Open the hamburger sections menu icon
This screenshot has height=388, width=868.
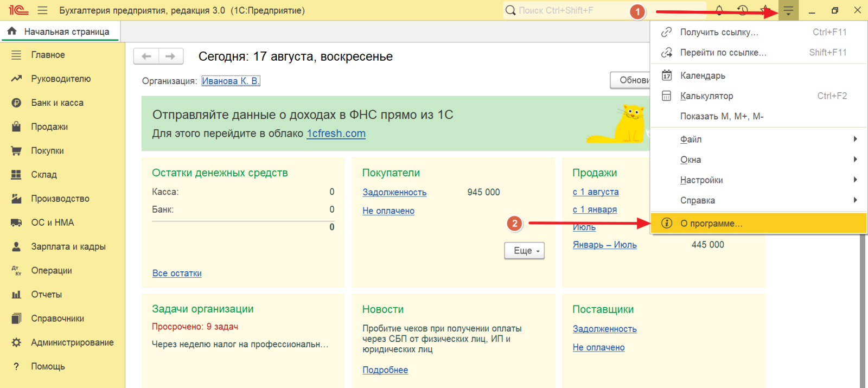43,10
